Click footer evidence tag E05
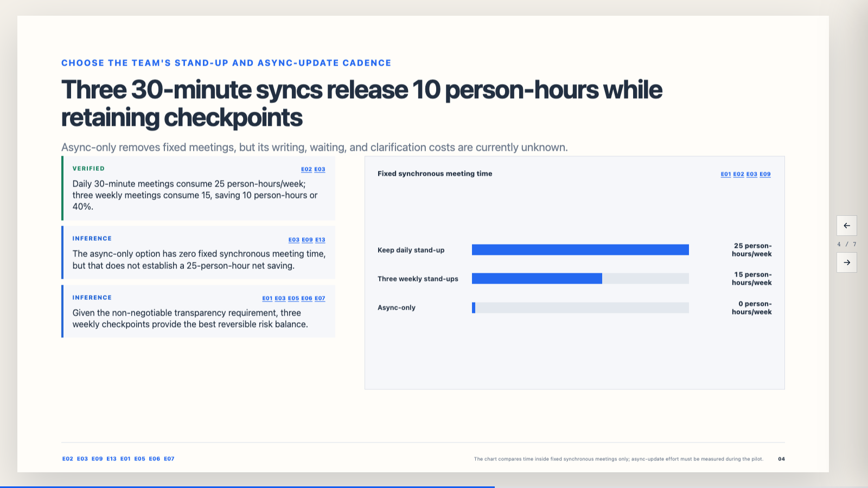The height and width of the screenshot is (488, 868). (x=140, y=459)
